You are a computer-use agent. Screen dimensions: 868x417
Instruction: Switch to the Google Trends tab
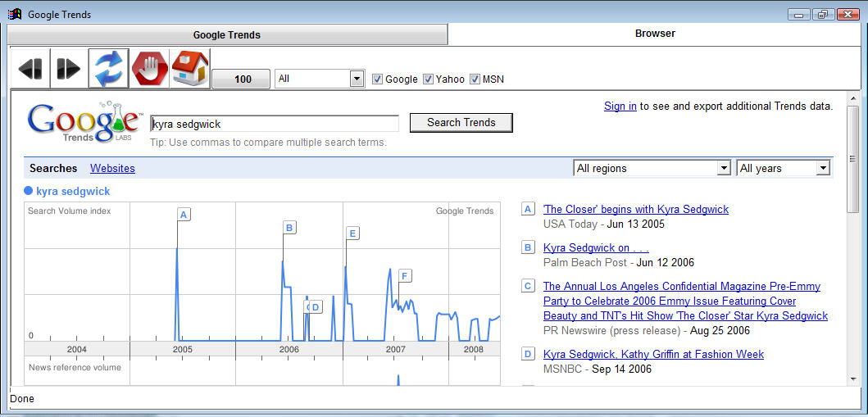coord(227,35)
